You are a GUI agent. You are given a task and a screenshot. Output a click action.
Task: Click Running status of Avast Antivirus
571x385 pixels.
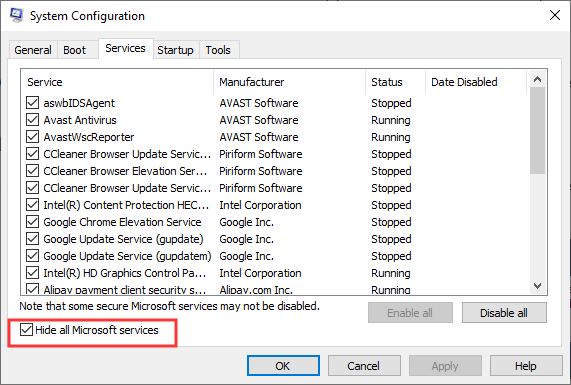391,120
